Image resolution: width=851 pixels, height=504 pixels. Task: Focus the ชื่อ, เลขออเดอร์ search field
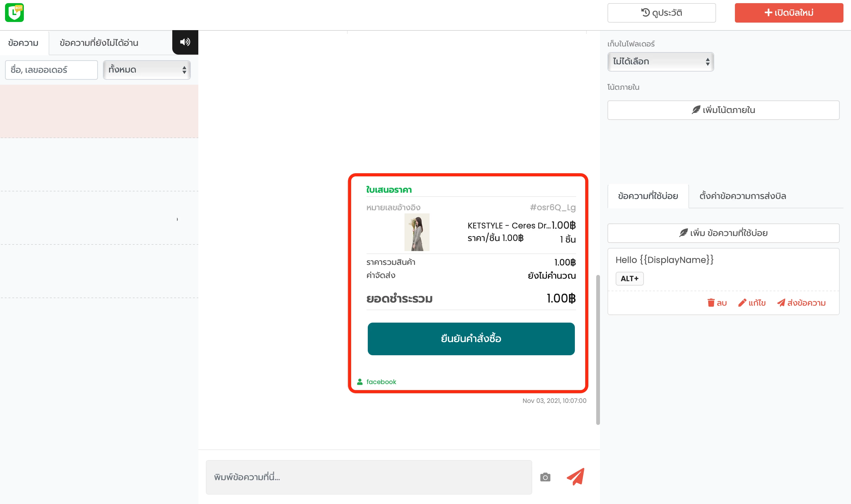click(51, 70)
